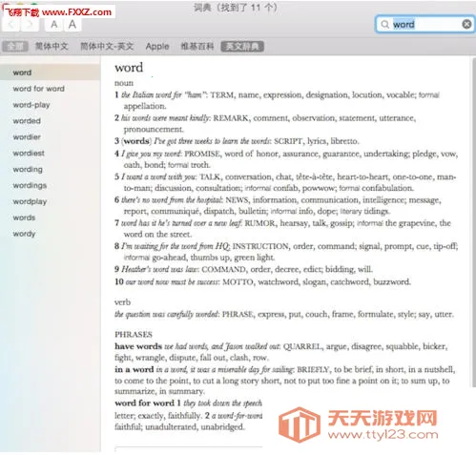Click "COMMAND" in sense 9
Viewport: 476px width, 455px height.
224,269
